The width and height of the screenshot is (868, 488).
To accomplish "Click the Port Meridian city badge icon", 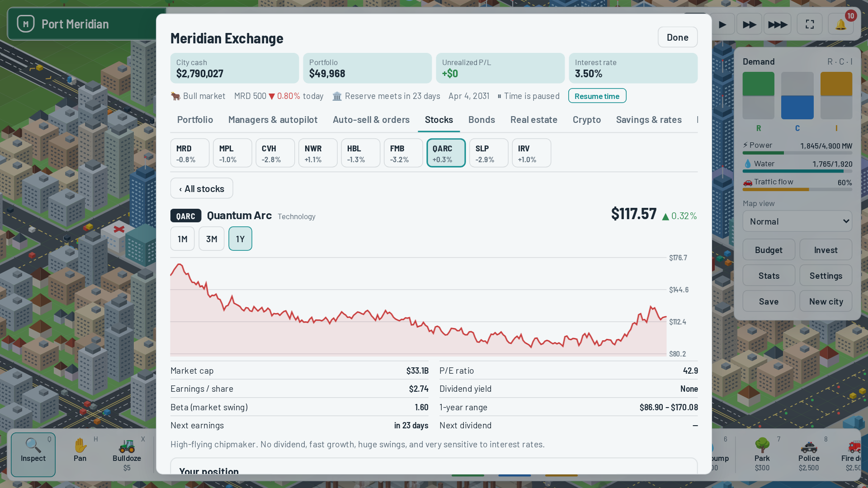I will [26, 24].
